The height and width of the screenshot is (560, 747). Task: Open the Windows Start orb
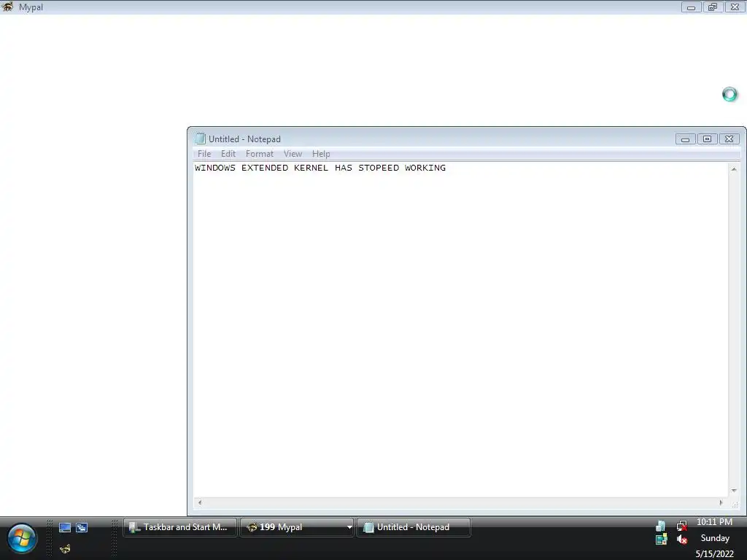click(21, 539)
